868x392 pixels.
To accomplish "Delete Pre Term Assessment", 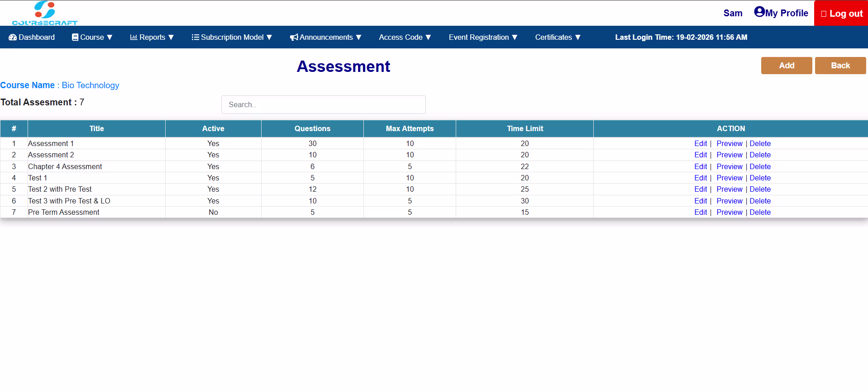I will click(760, 212).
